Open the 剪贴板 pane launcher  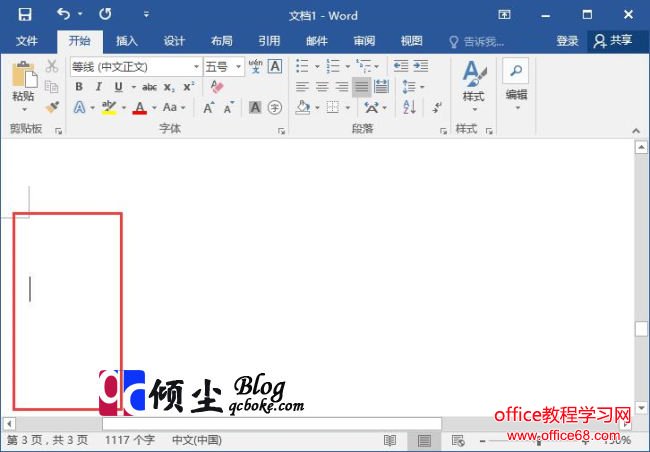[x=58, y=131]
